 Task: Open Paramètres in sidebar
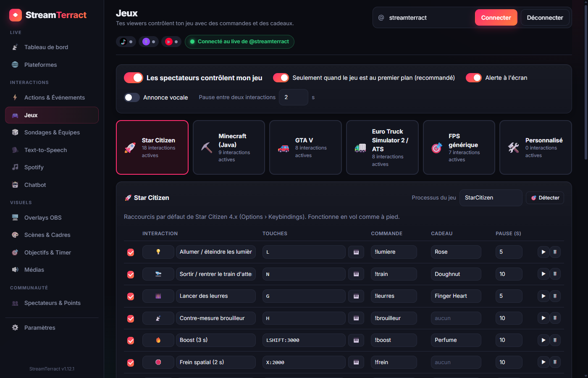pos(52,328)
